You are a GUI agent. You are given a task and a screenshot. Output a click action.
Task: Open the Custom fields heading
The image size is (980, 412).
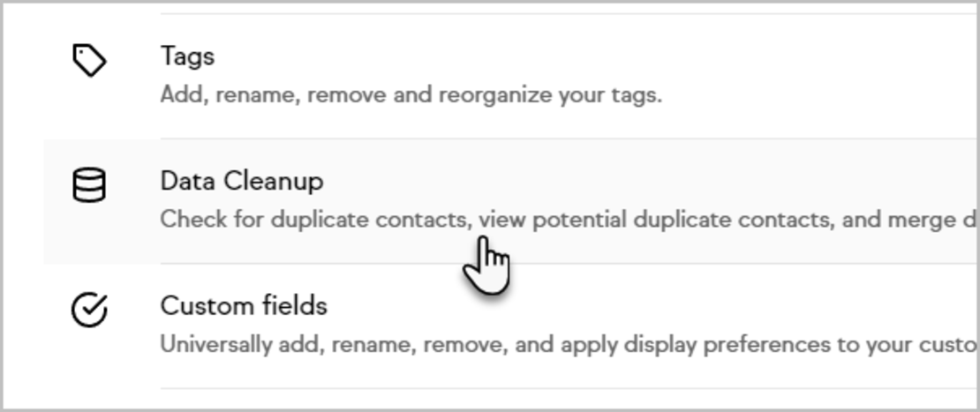tap(244, 306)
